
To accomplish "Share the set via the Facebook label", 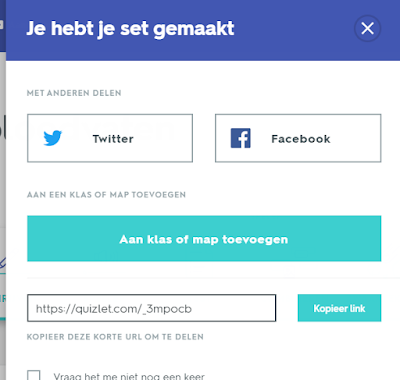I will [301, 139].
